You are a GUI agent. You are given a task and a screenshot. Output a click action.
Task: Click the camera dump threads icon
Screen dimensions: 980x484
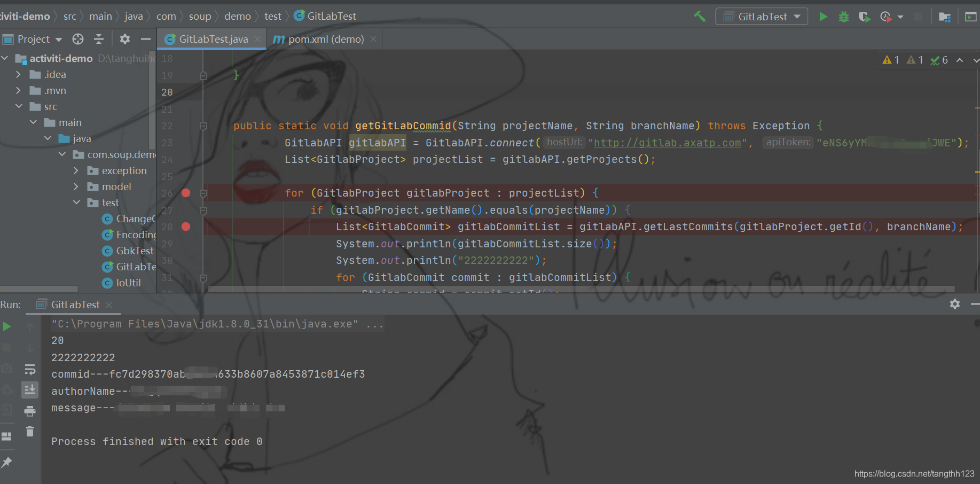(x=7, y=368)
